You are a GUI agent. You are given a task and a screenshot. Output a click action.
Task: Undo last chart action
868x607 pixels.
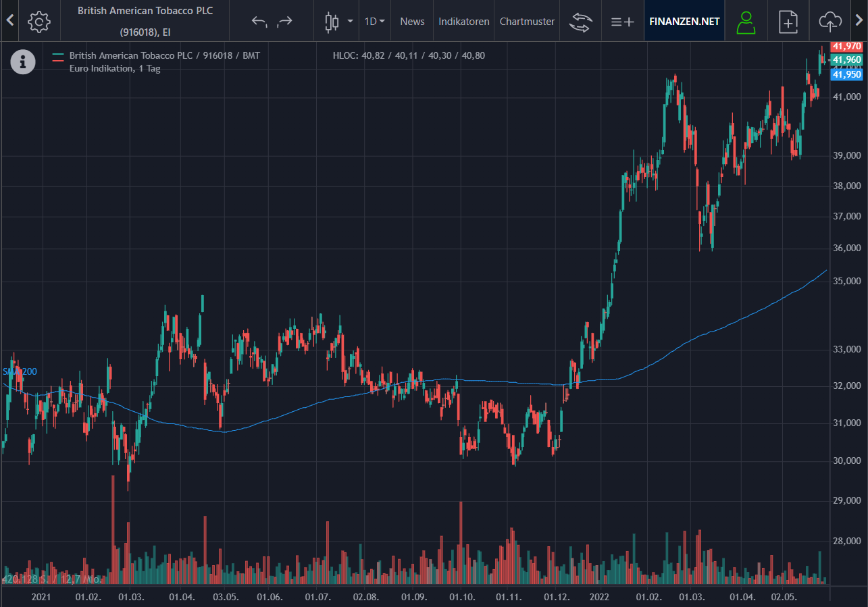click(259, 22)
